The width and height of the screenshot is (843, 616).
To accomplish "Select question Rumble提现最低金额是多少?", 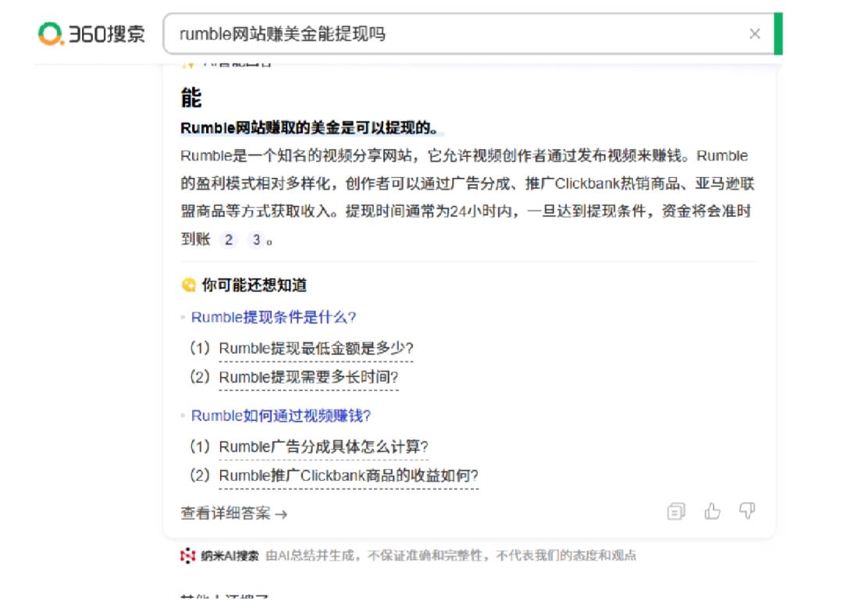I will 316,348.
